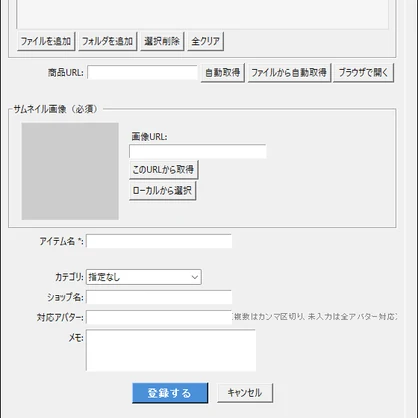Focus the アイテム名 input field
This screenshot has height=418, width=418.
[x=159, y=241]
